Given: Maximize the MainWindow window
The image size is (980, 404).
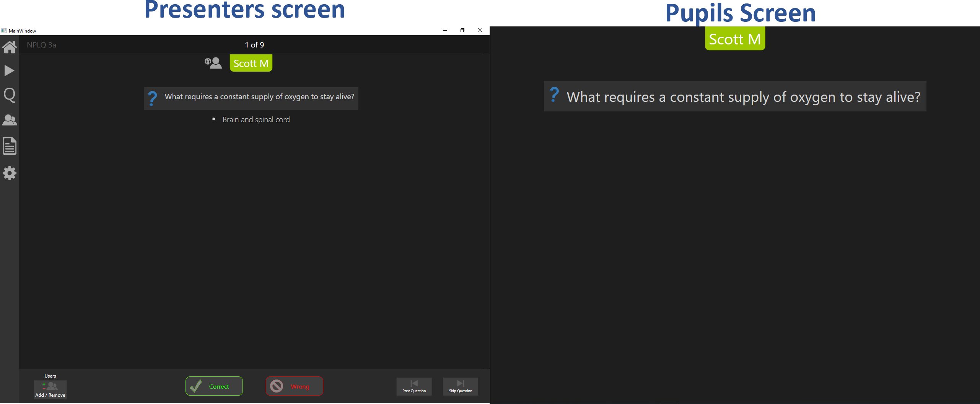Looking at the screenshot, I should coord(462,30).
